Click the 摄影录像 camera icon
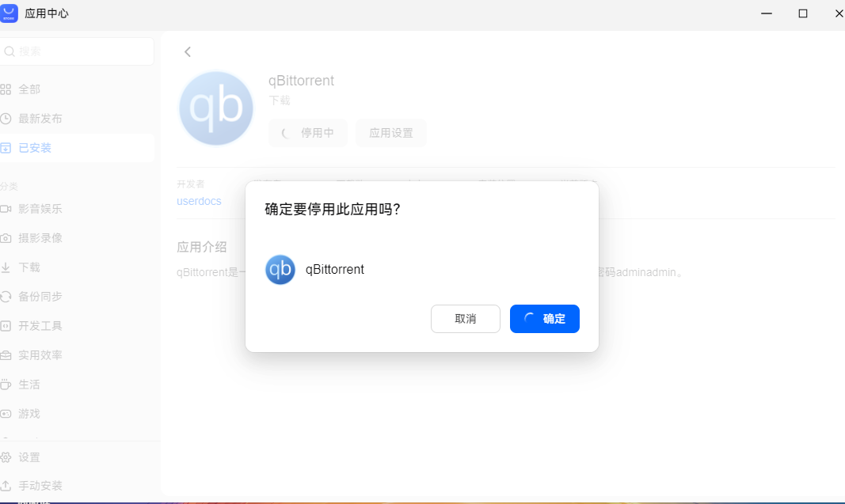This screenshot has width=845, height=504. [x=6, y=238]
